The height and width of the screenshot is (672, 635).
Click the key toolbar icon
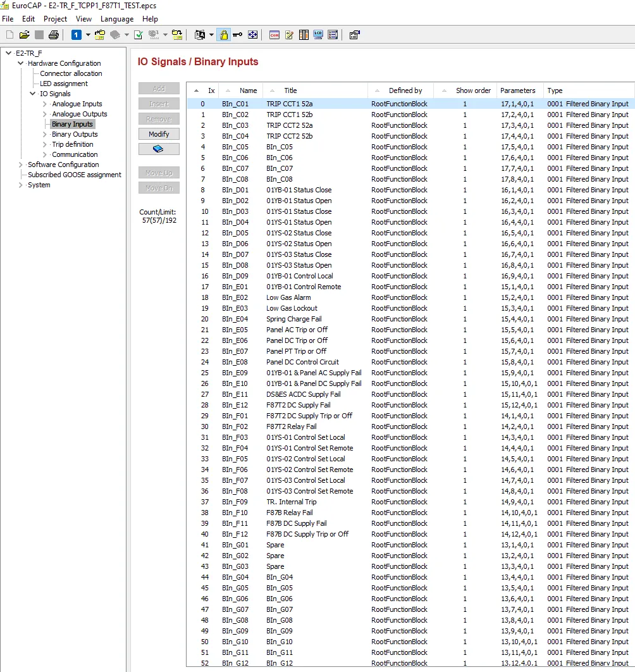click(x=237, y=35)
